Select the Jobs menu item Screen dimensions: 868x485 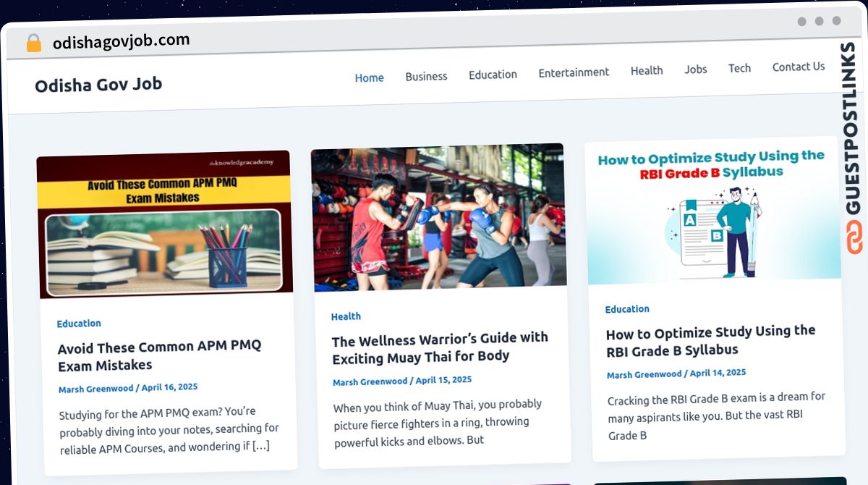click(696, 69)
